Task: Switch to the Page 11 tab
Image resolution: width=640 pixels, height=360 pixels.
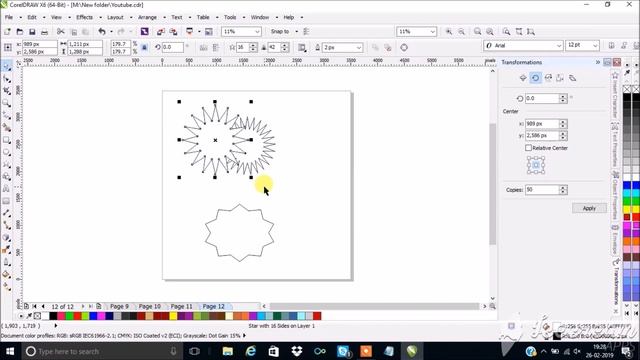Action: click(181, 306)
